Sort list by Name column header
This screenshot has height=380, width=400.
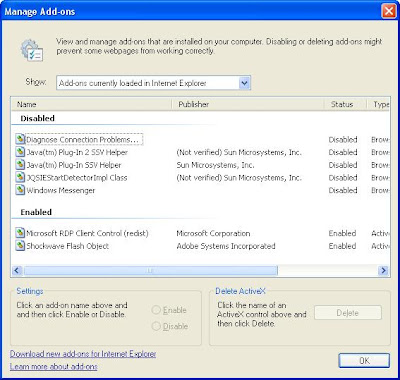point(91,104)
